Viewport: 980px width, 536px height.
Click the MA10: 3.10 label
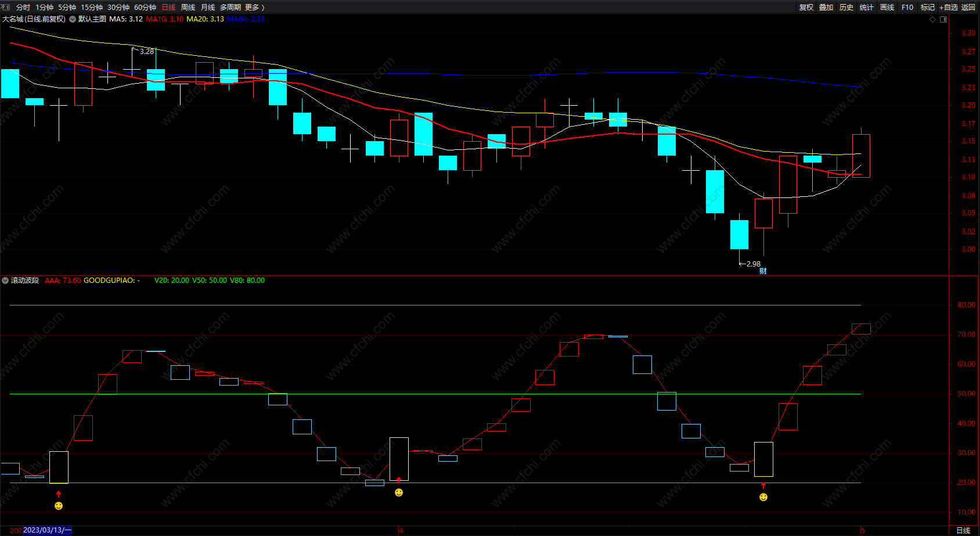click(x=165, y=19)
